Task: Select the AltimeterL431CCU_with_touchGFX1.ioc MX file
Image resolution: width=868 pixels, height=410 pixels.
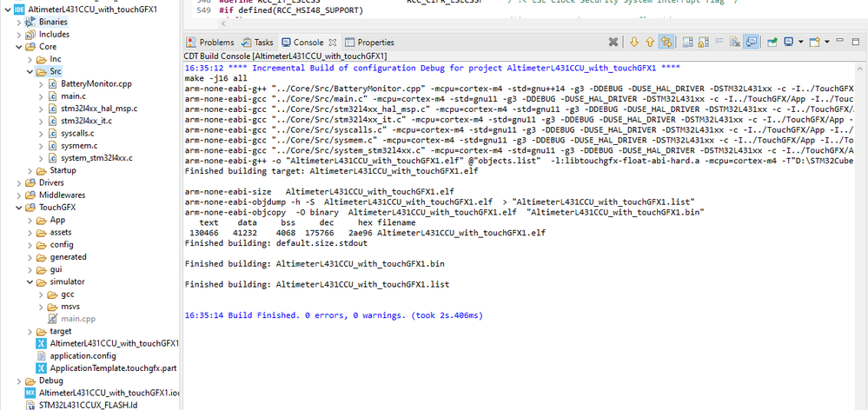Action: [103, 393]
